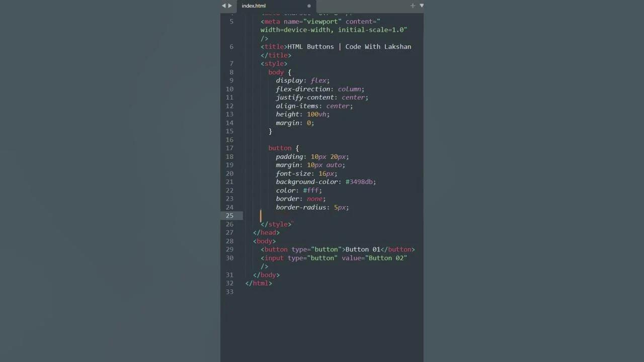Click the display: flex; declaration
The width and height of the screenshot is (644, 362).
303,80
